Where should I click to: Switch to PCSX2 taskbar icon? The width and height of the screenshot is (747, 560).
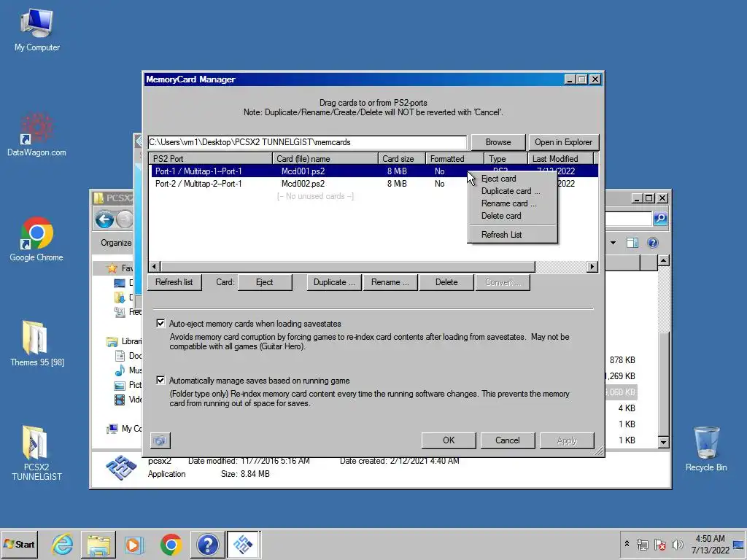click(x=244, y=544)
